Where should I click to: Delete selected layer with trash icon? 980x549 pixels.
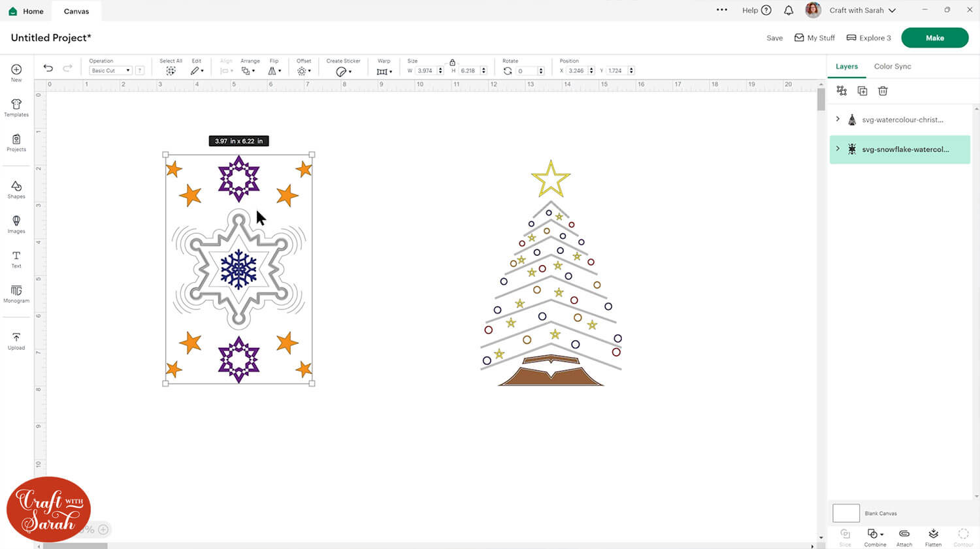point(883,91)
